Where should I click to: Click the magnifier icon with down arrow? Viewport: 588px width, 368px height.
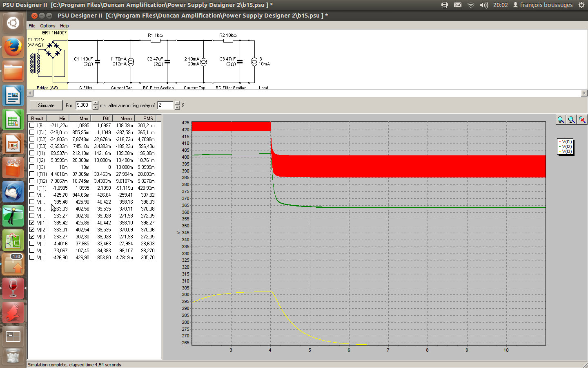pyautogui.click(x=561, y=120)
